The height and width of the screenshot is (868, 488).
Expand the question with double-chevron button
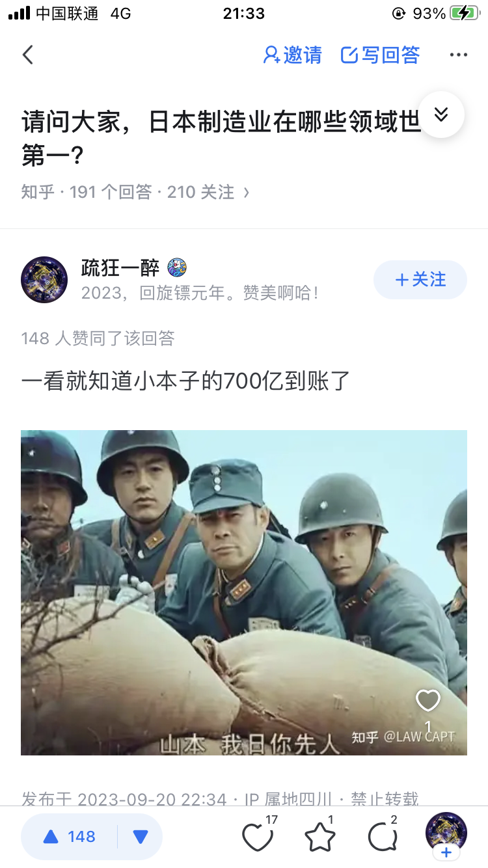pos(441,115)
